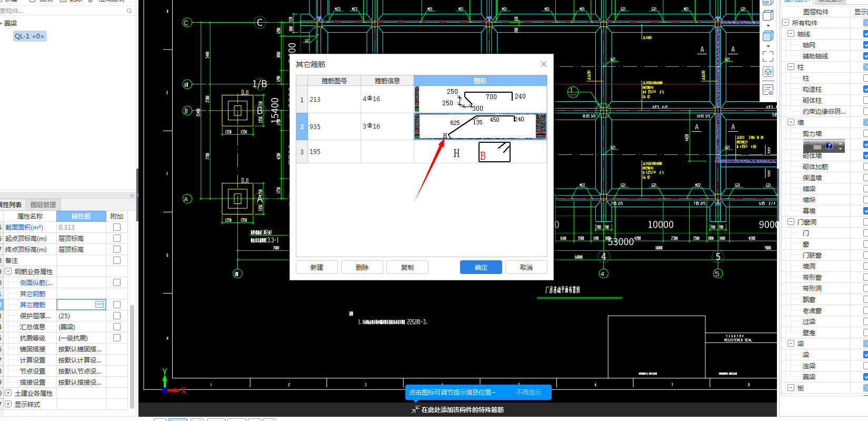The image size is (868, 421).
Task: Select the QL-1 <0> component item
Action: 29,36
